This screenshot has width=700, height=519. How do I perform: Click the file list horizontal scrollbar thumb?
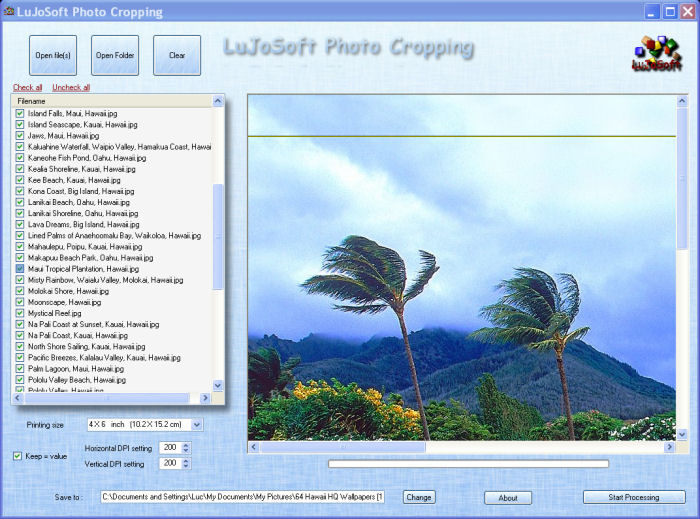[107, 398]
